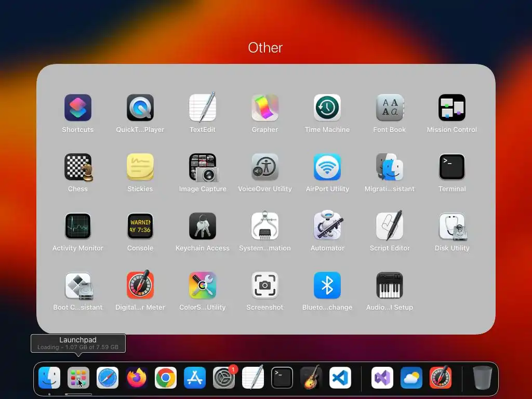
Task: Open Terminal from the Dock
Action: click(282, 378)
